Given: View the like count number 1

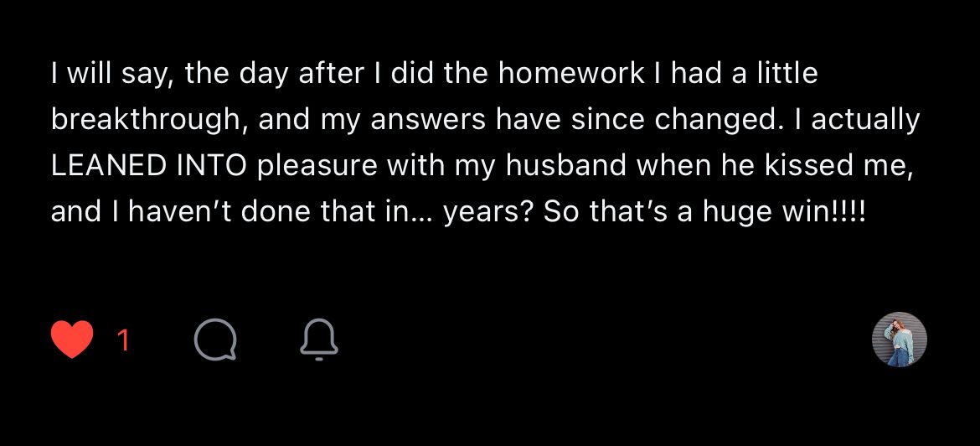Looking at the screenshot, I should 123,340.
